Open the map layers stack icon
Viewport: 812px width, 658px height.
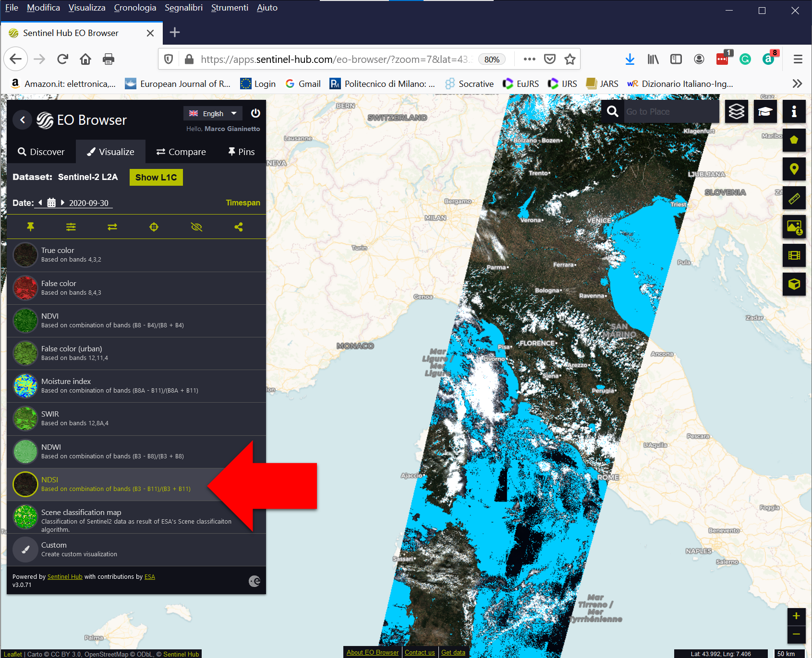pos(736,111)
